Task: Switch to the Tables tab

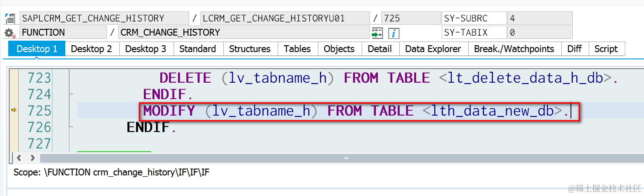Action: (297, 49)
